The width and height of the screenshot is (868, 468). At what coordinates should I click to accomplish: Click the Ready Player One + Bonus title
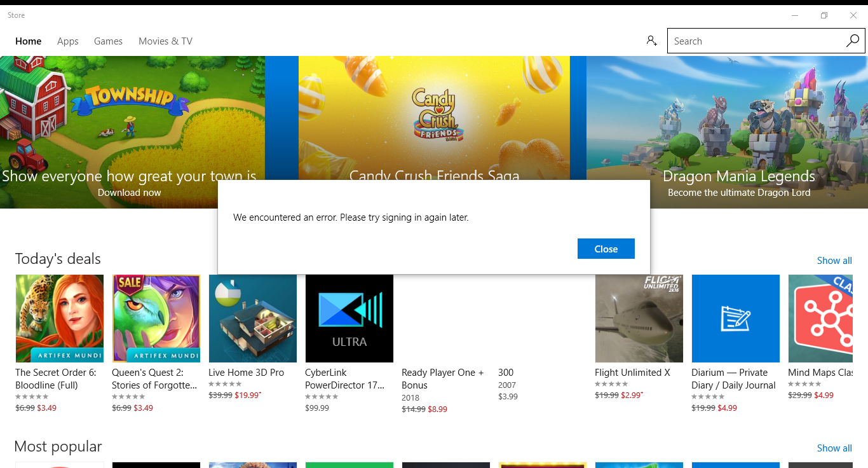click(x=443, y=379)
